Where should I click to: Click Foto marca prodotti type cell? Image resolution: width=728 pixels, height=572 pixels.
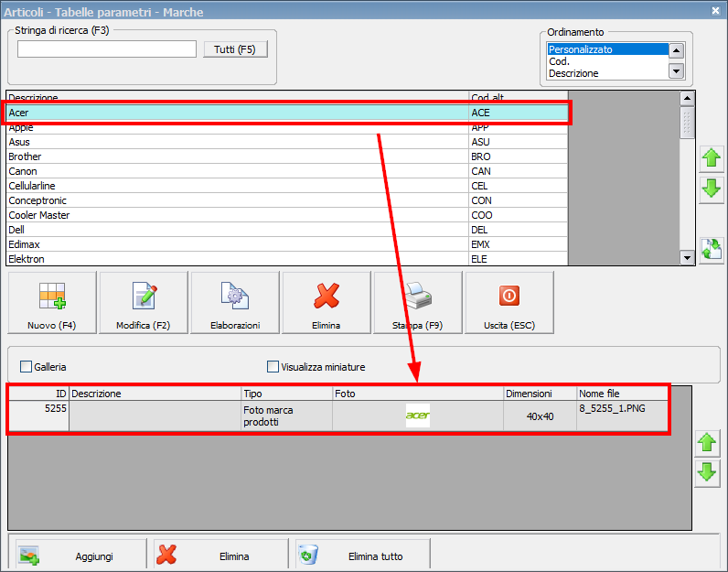pos(286,416)
